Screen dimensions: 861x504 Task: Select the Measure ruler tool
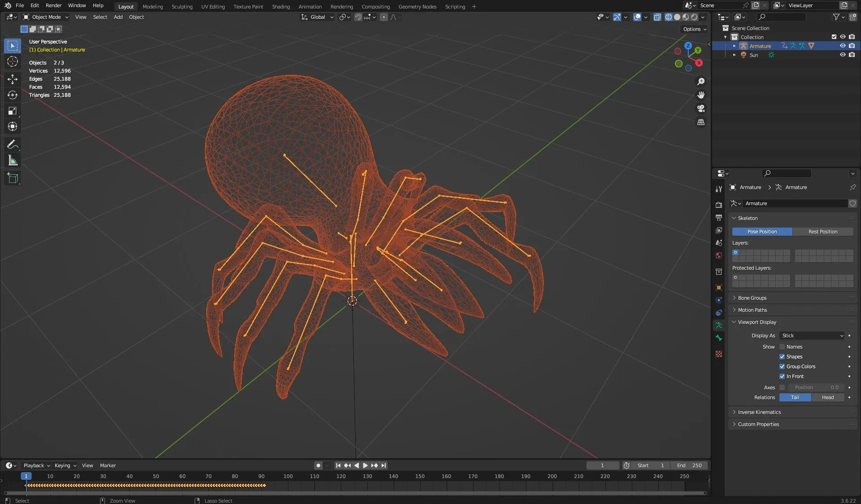pyautogui.click(x=13, y=160)
